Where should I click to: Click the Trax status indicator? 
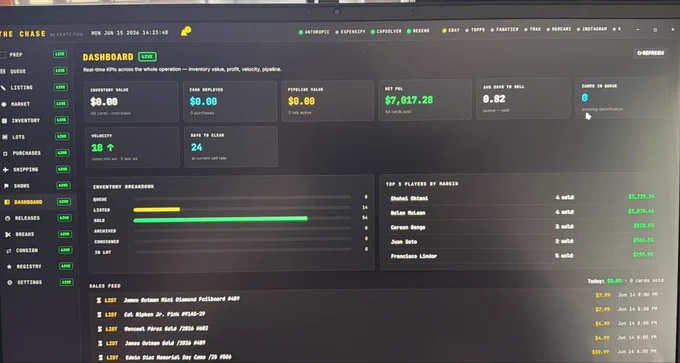click(532, 29)
